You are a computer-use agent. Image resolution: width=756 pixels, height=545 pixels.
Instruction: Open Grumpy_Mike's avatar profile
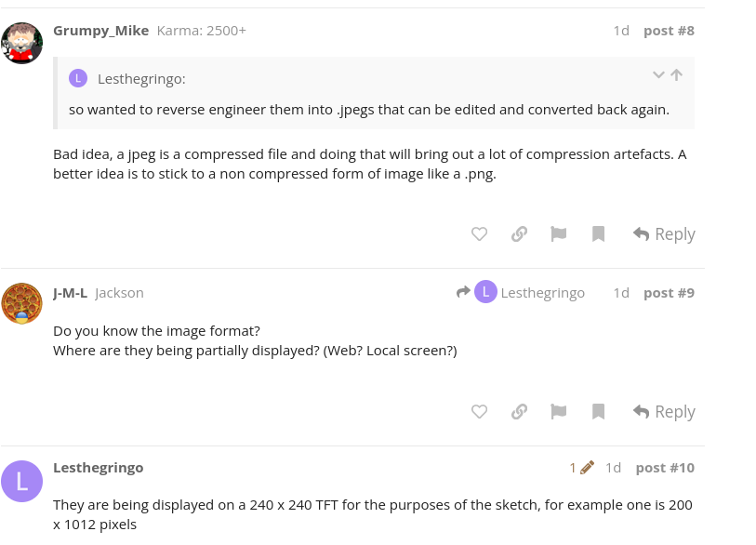pyautogui.click(x=21, y=43)
